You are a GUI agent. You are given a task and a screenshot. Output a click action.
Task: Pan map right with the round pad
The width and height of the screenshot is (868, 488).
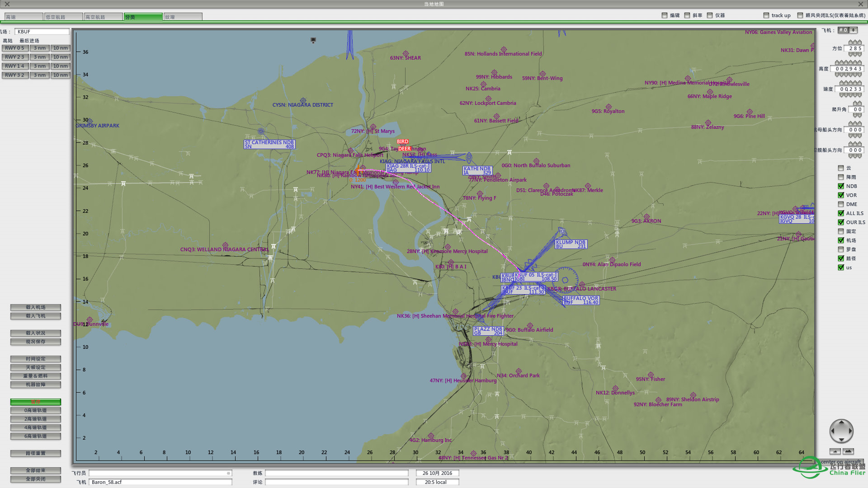(851, 431)
